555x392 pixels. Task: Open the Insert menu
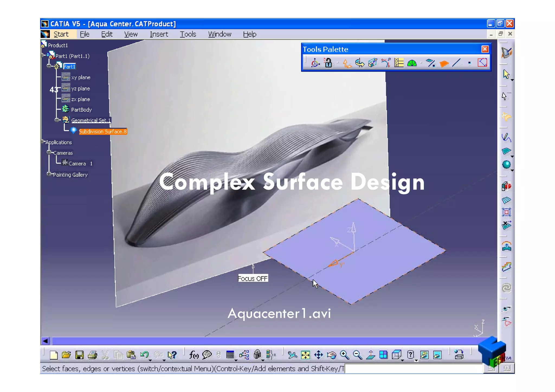[159, 34]
